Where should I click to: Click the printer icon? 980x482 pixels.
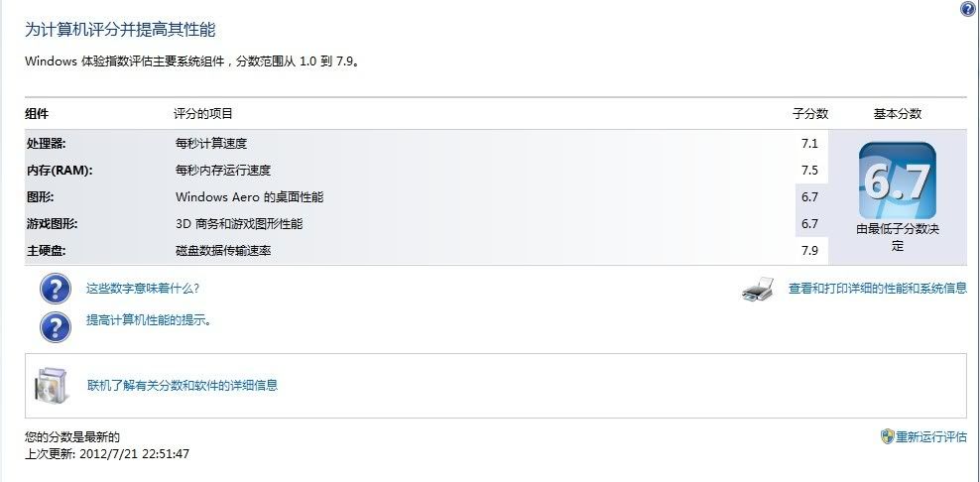758,290
